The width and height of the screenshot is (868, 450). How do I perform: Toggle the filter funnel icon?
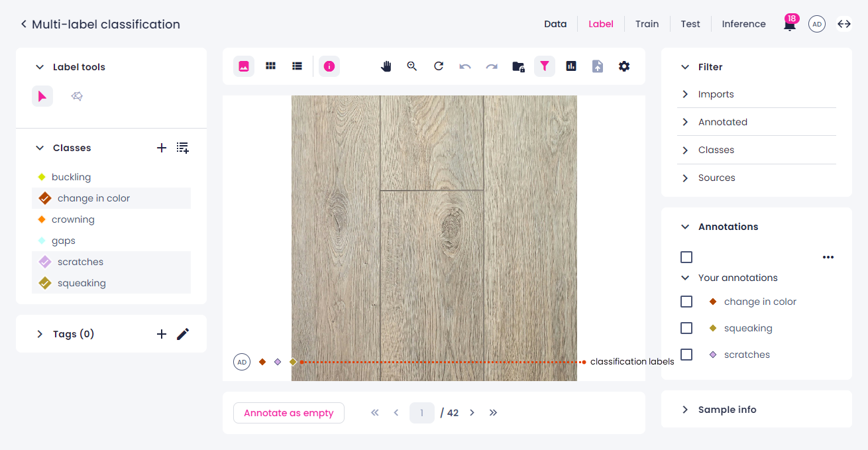click(545, 66)
